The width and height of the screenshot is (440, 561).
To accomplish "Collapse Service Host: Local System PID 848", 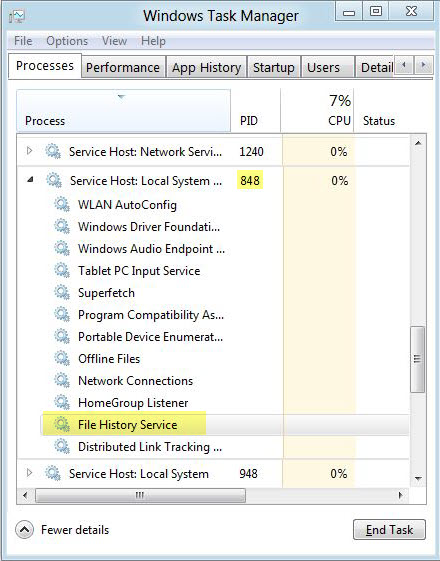I will [x=30, y=180].
